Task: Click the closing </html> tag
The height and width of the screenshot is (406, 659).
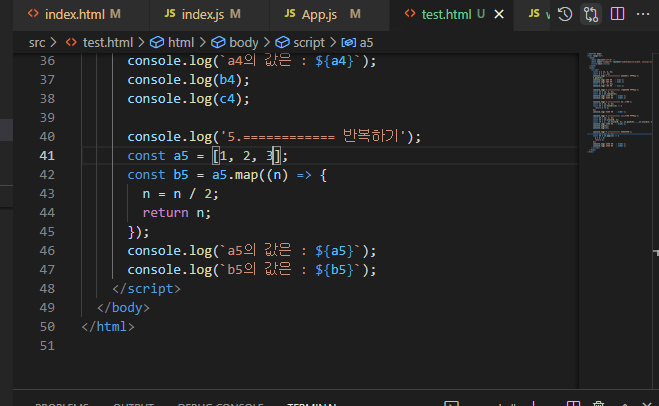Action: pyautogui.click(x=108, y=327)
